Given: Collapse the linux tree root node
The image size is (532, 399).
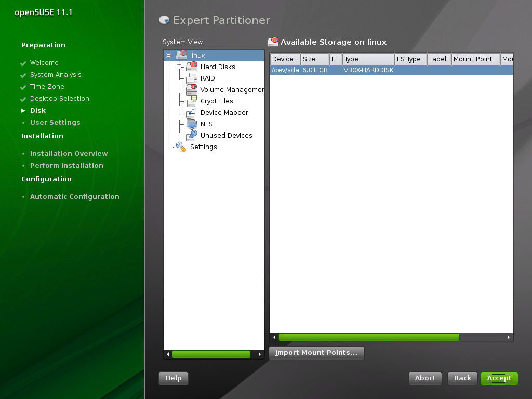Looking at the screenshot, I should [x=168, y=55].
